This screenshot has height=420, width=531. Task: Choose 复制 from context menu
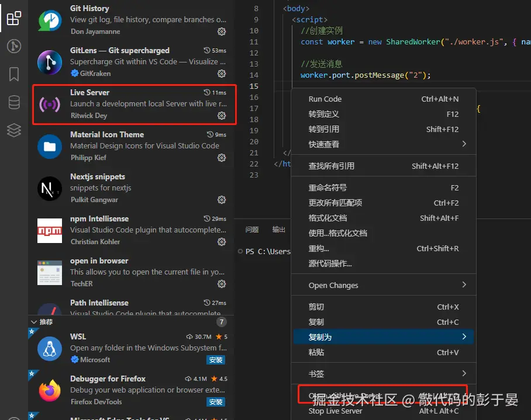[384, 322]
